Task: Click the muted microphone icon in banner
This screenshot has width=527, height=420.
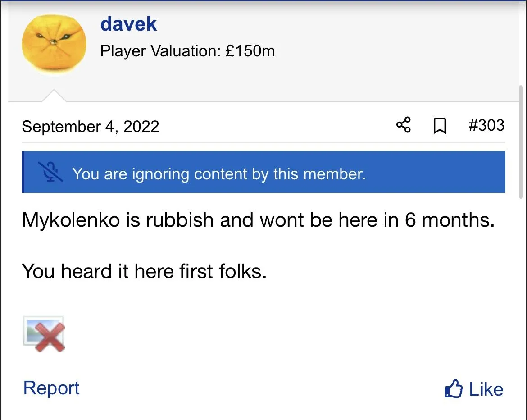Action: [50, 172]
